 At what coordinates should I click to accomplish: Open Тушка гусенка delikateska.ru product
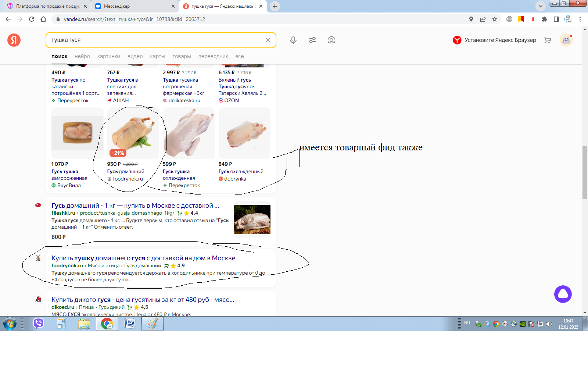[x=184, y=86]
